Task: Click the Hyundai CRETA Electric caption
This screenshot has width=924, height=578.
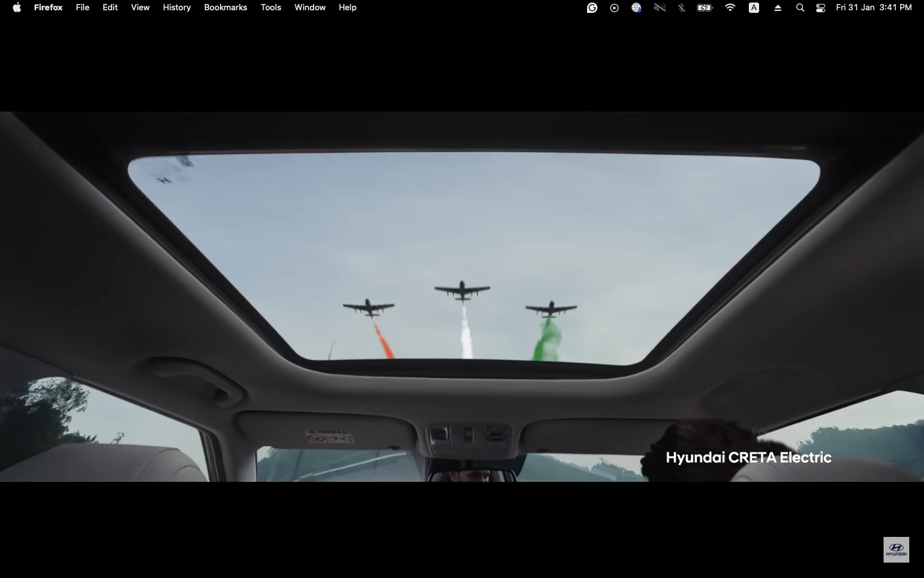Action: 748,457
